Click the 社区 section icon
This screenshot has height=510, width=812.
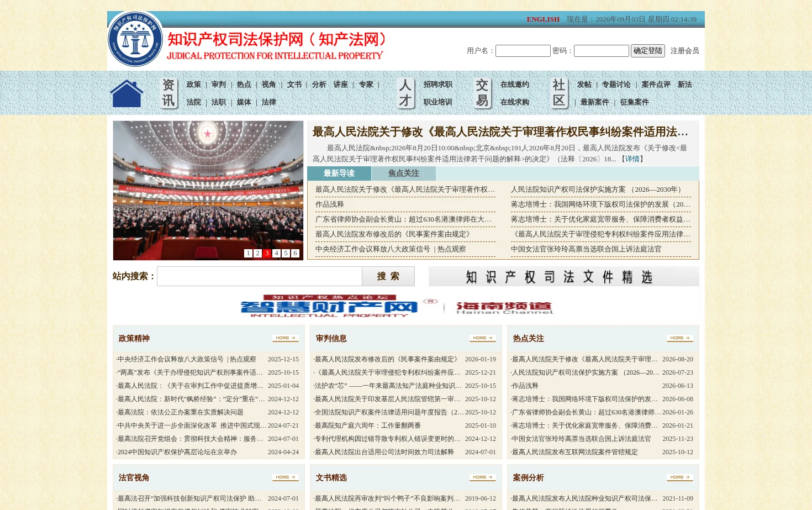pos(559,93)
